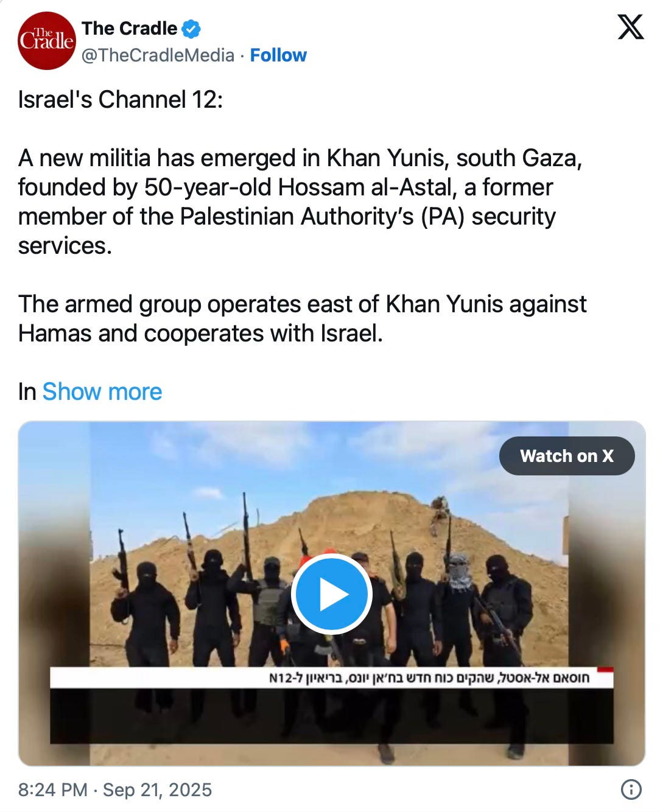Click the X logo in the corner
The width and height of the screenshot is (660, 812).
tap(630, 27)
